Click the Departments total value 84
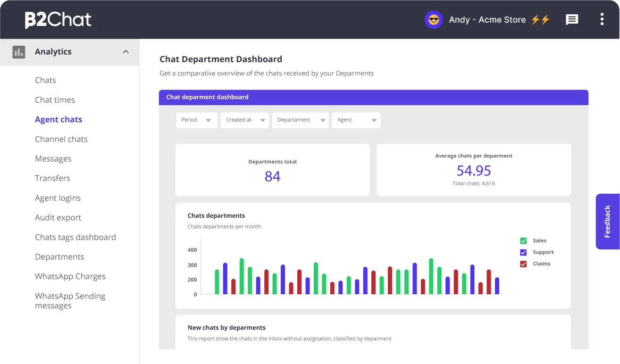620x364 pixels. pyautogui.click(x=272, y=176)
